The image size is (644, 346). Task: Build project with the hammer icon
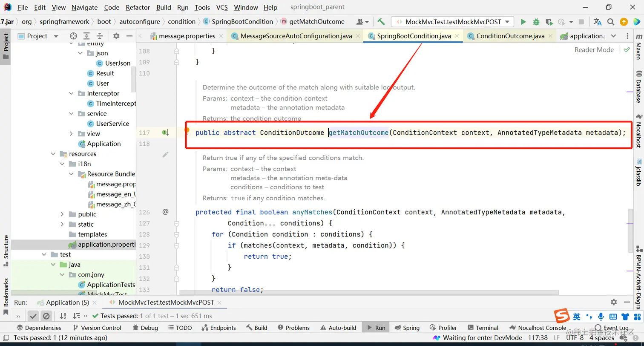pyautogui.click(x=381, y=22)
